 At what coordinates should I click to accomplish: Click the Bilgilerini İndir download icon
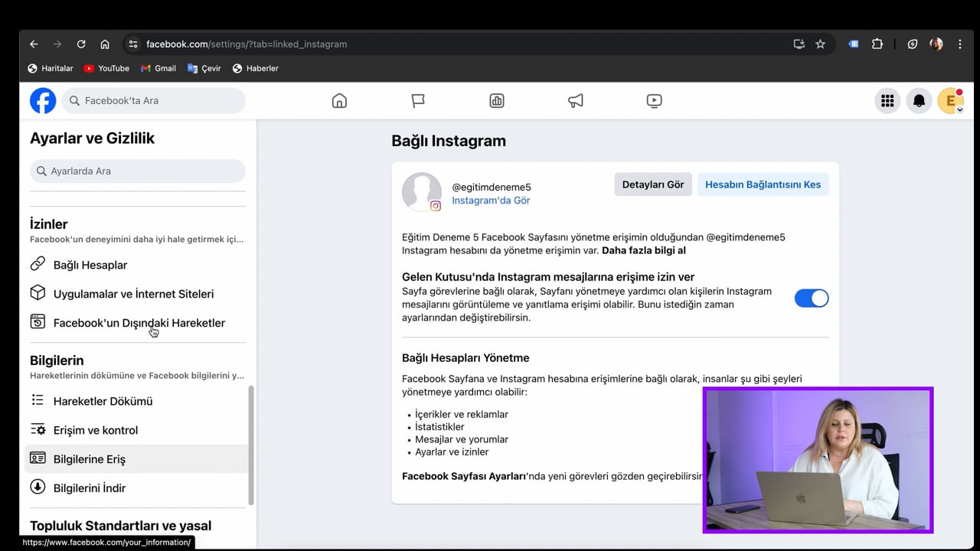click(x=38, y=487)
